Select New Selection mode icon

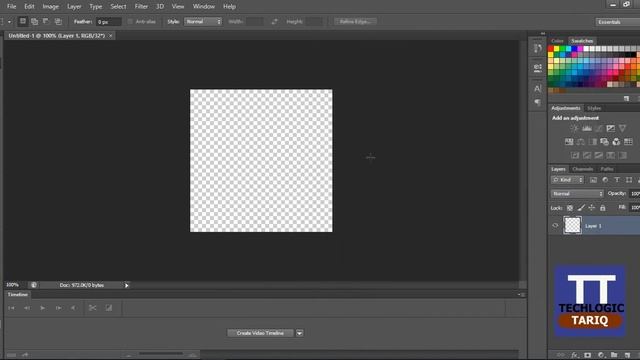23,21
